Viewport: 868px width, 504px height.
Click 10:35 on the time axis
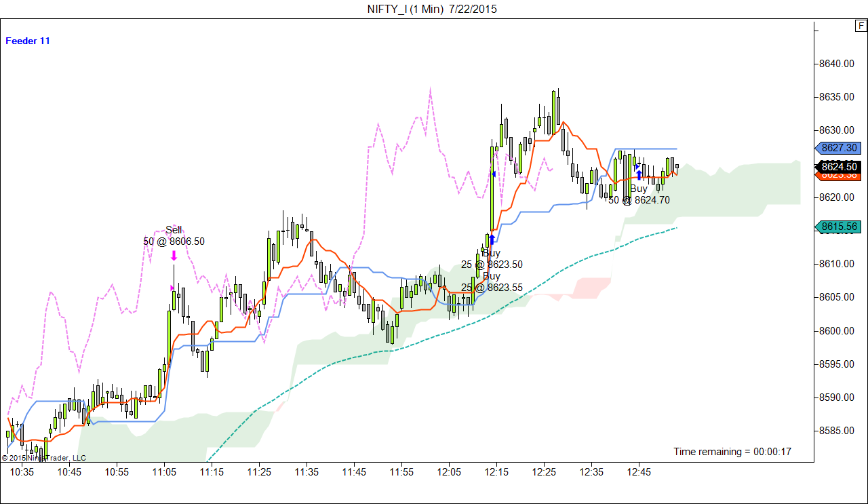coord(23,471)
